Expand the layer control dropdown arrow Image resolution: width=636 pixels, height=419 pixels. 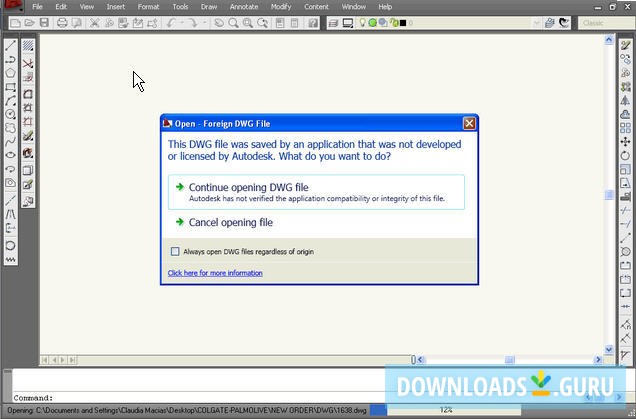(x=536, y=23)
